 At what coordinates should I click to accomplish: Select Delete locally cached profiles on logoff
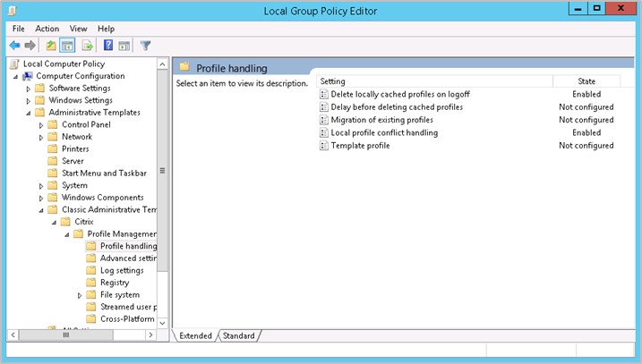[399, 94]
